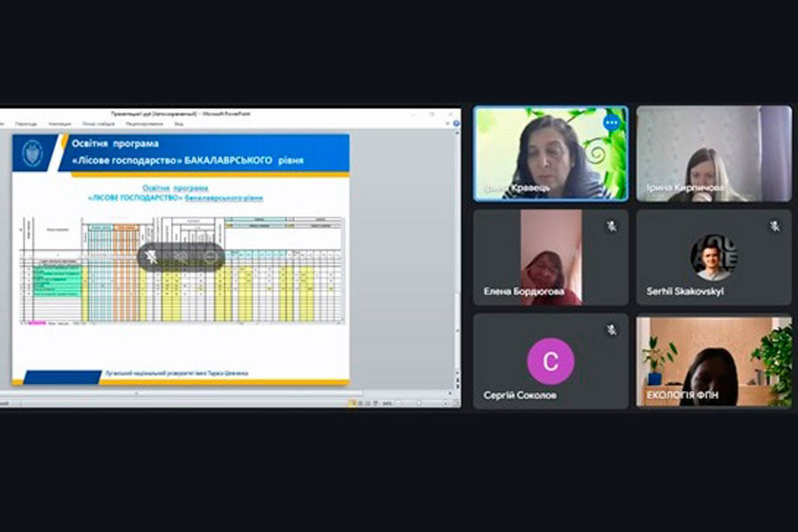Image resolution: width=798 pixels, height=532 pixels.
Task: Click the Елена Бордюгова name label
Action: click(x=524, y=291)
